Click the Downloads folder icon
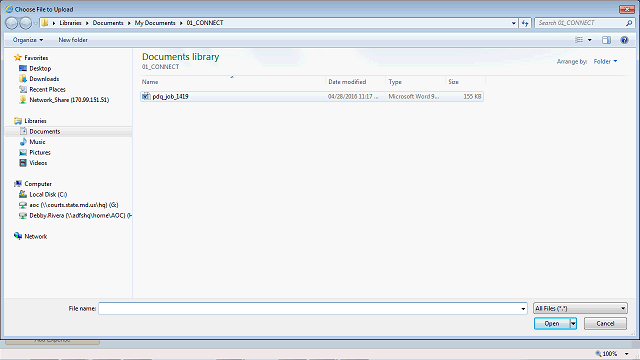The image size is (640, 360). 23,79
